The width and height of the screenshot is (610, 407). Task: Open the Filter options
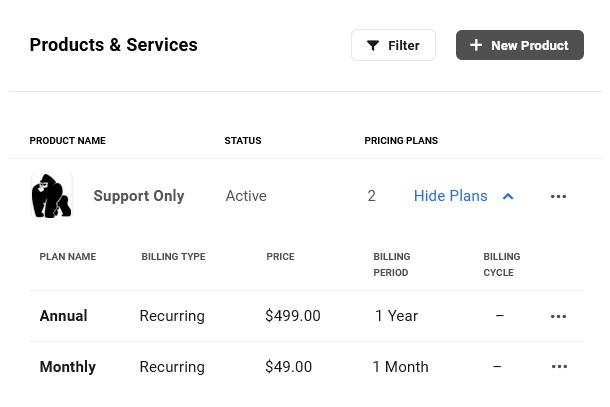point(393,45)
